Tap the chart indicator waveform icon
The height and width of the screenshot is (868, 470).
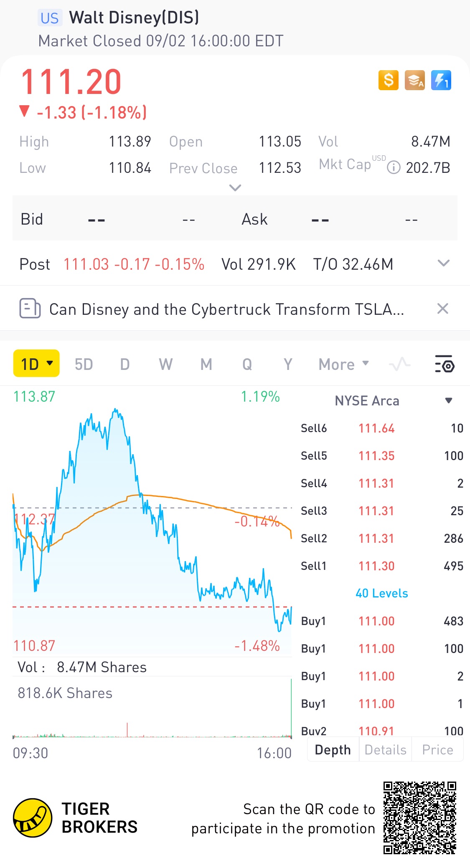(x=399, y=364)
